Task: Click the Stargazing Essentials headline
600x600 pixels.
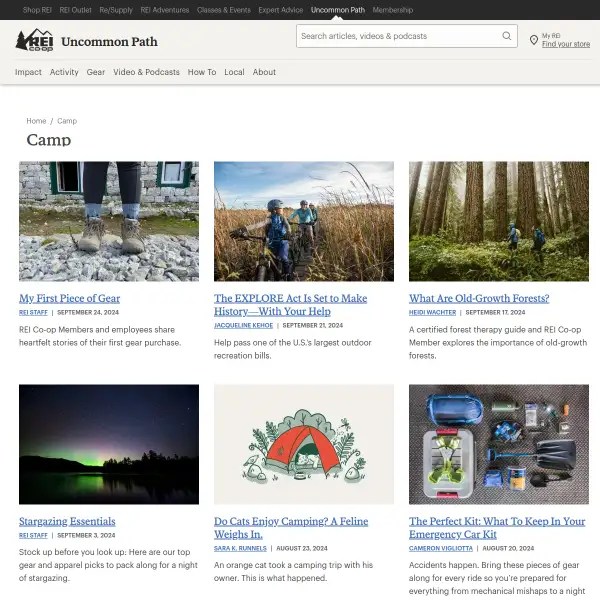Action: click(x=67, y=522)
